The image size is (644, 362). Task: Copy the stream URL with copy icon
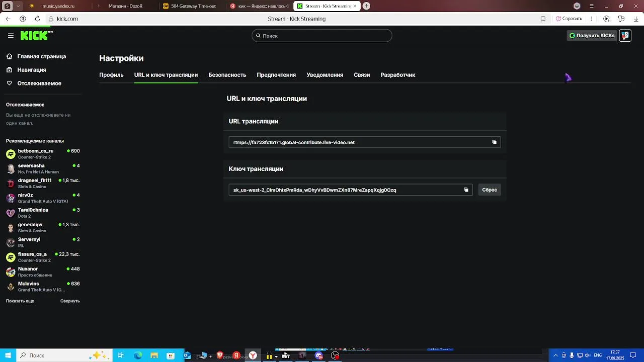click(494, 142)
